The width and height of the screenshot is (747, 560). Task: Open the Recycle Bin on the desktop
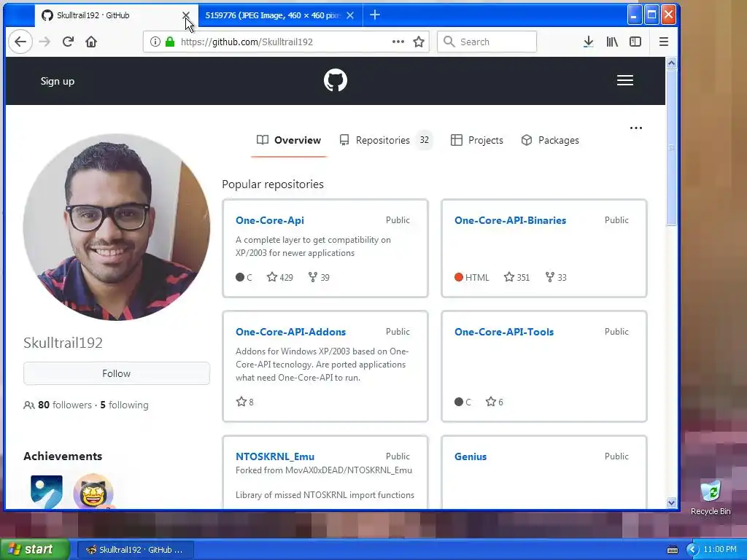711,498
